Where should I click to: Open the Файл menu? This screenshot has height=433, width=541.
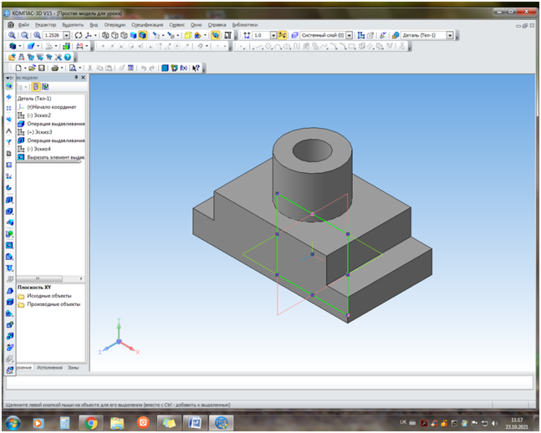click(x=23, y=25)
